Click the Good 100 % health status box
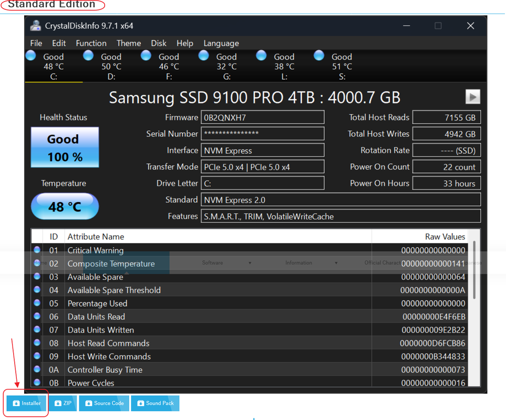 65,148
